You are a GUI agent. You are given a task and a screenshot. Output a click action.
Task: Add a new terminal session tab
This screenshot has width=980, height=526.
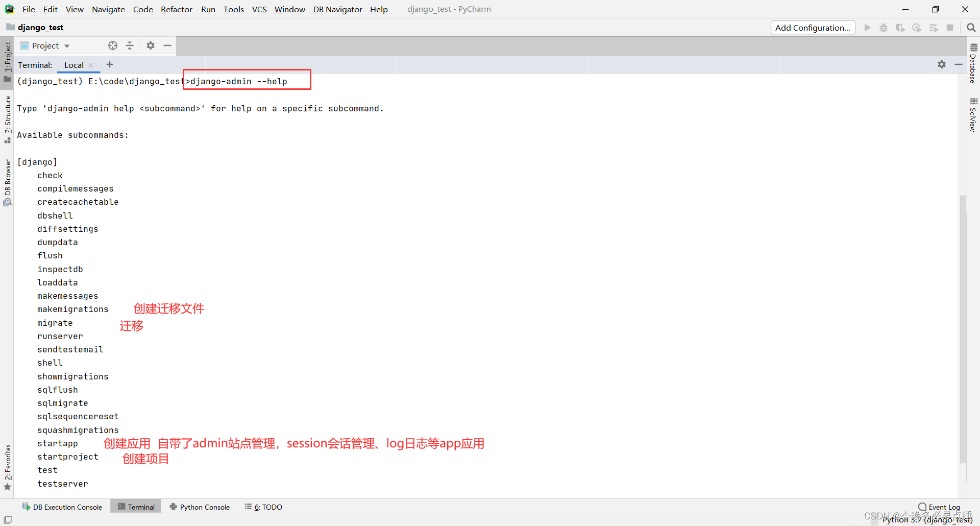110,64
